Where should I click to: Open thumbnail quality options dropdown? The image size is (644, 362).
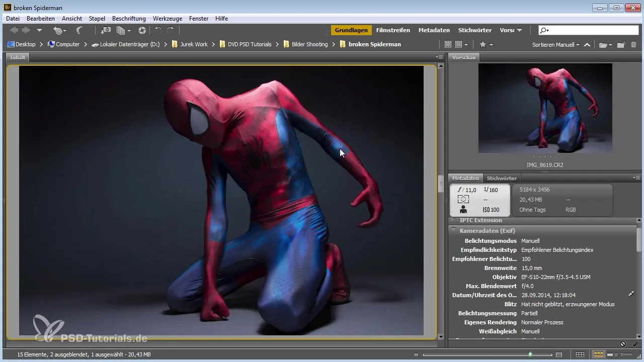click(x=462, y=44)
